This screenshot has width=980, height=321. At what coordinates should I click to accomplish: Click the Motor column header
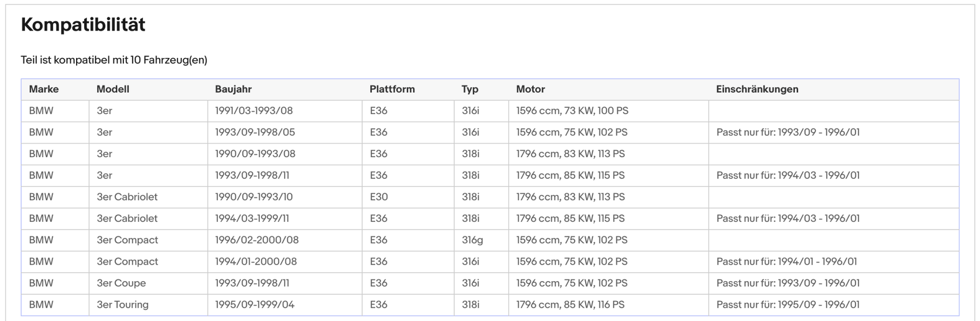(x=530, y=89)
